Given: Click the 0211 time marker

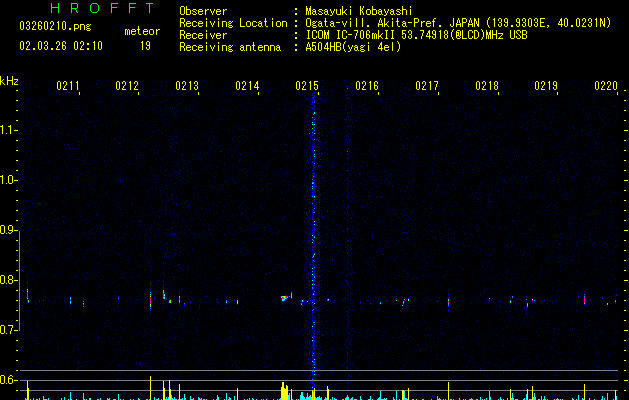Looking at the screenshot, I should (x=67, y=86).
